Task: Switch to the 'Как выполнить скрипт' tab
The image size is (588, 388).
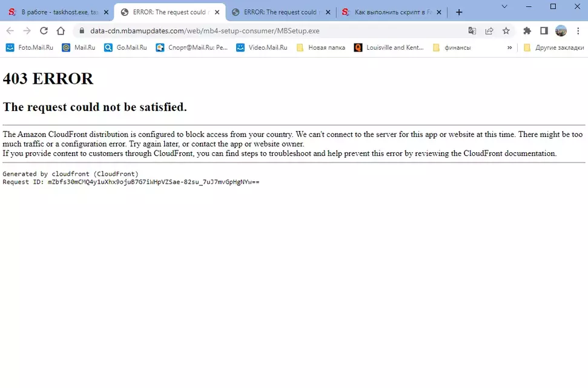Action: pyautogui.click(x=388, y=12)
